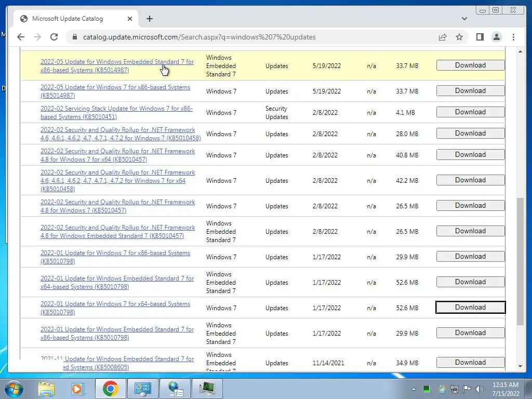Click the page scroll up arrow
This screenshot has width=532, height=399.
pos(520,51)
